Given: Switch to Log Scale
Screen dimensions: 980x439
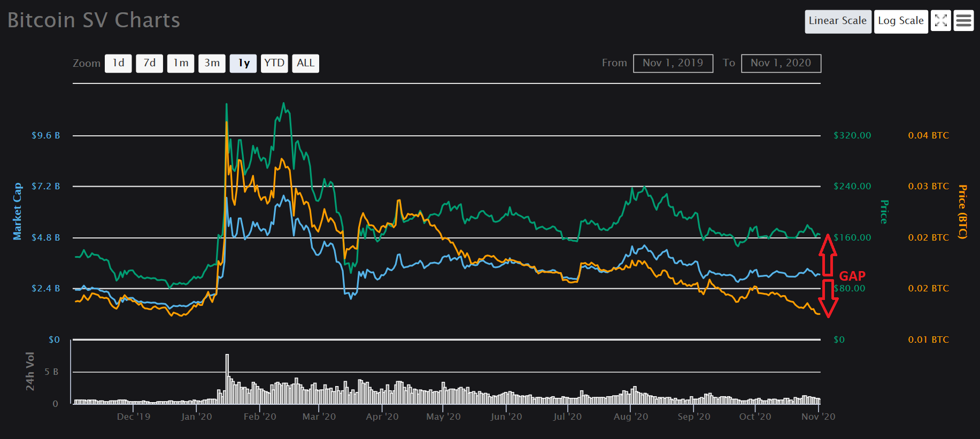Looking at the screenshot, I should tap(901, 21).
